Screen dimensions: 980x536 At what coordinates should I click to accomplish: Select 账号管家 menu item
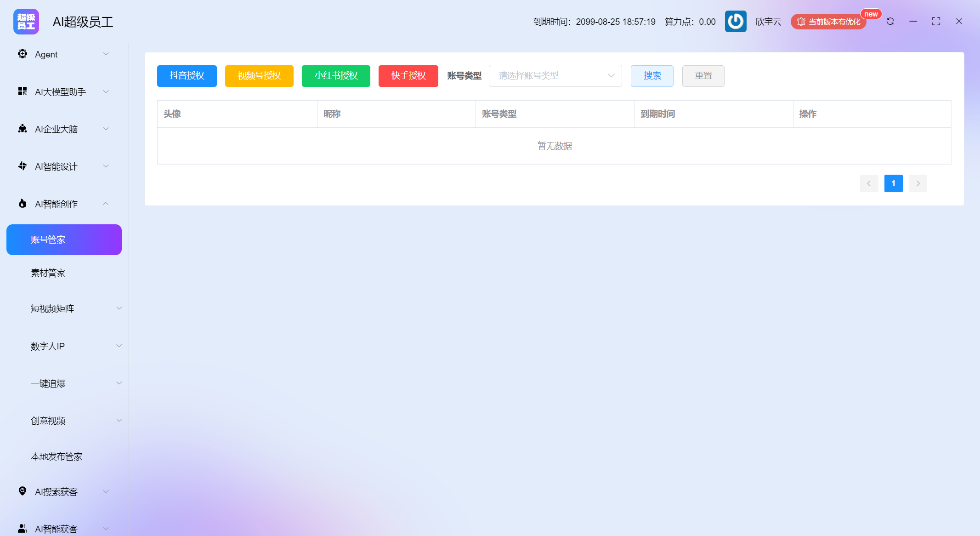pyautogui.click(x=64, y=239)
